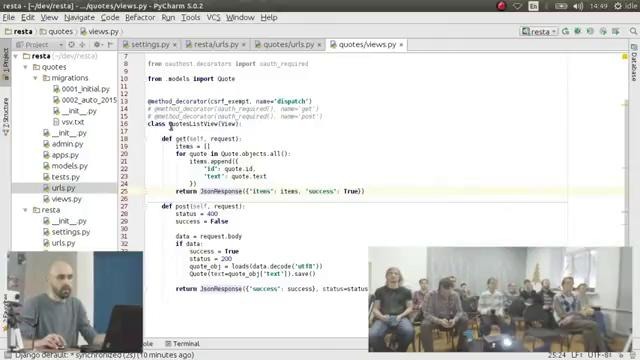This screenshot has width=640, height=360.
Task: Open the session gear menu in top panel
Action: click(x=618, y=6)
